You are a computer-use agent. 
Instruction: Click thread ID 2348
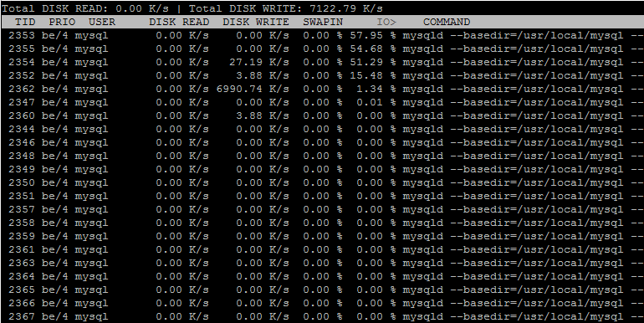tap(22, 156)
